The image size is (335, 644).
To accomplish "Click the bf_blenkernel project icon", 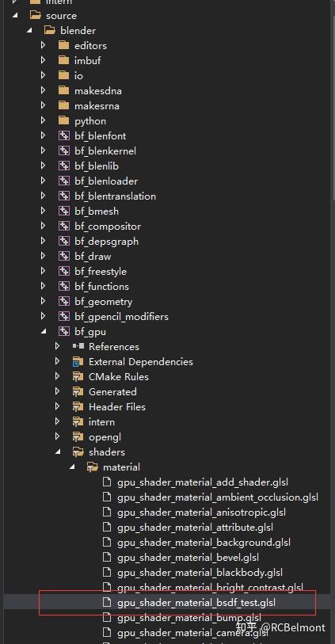I will click(x=63, y=151).
